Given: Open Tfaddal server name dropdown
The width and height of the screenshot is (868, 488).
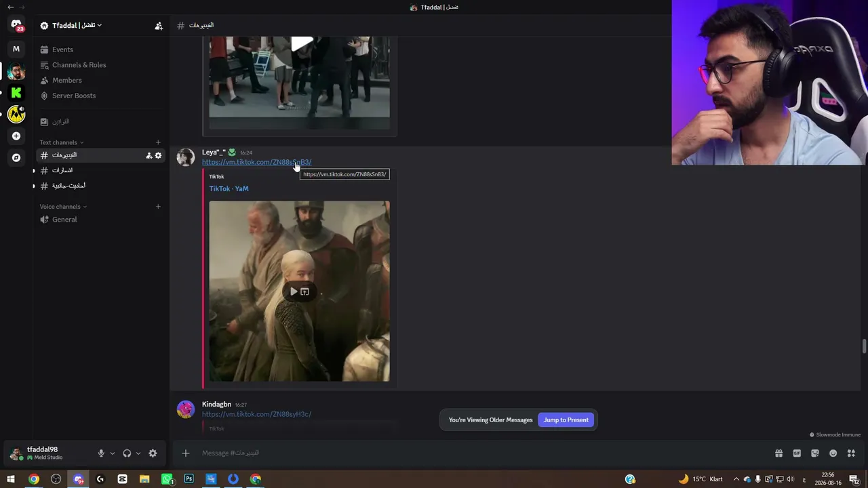Looking at the screenshot, I should tap(71, 26).
